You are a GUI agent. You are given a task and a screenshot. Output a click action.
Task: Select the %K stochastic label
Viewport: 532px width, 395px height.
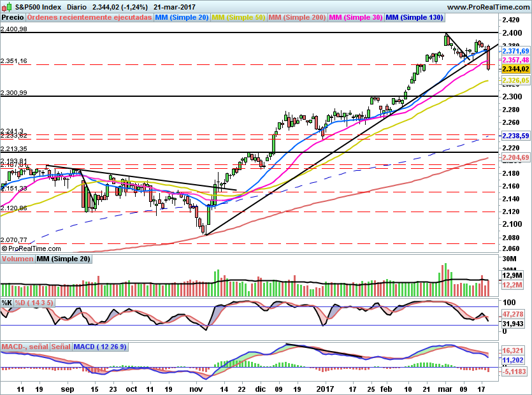(7, 303)
